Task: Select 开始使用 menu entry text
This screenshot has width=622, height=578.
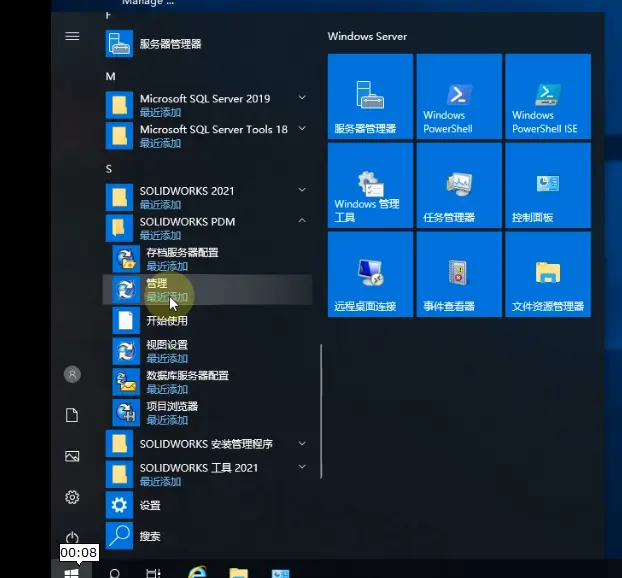Action: click(167, 321)
